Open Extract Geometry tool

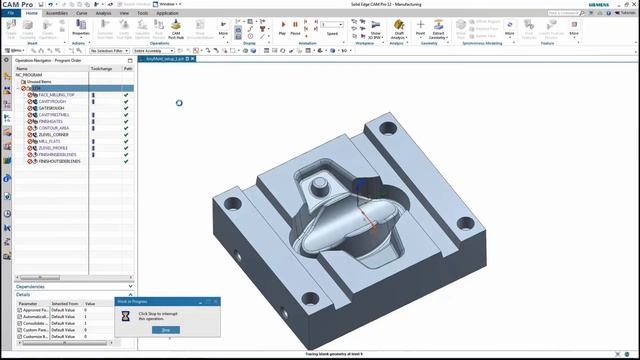coord(438,29)
